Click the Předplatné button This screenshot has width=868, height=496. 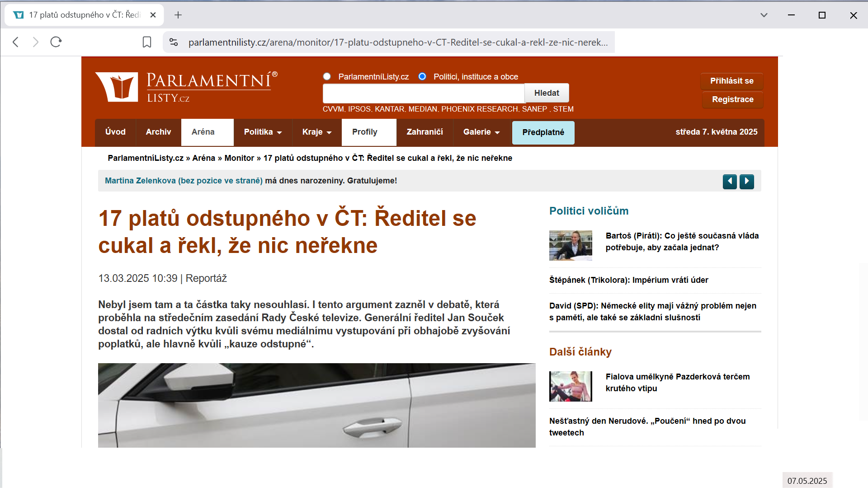[543, 132]
